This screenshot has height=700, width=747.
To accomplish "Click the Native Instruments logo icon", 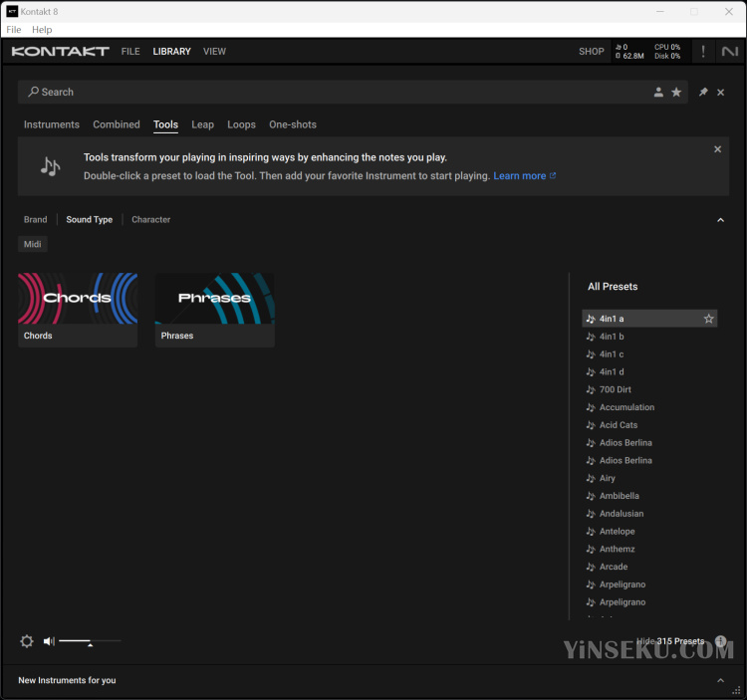I will tap(730, 52).
